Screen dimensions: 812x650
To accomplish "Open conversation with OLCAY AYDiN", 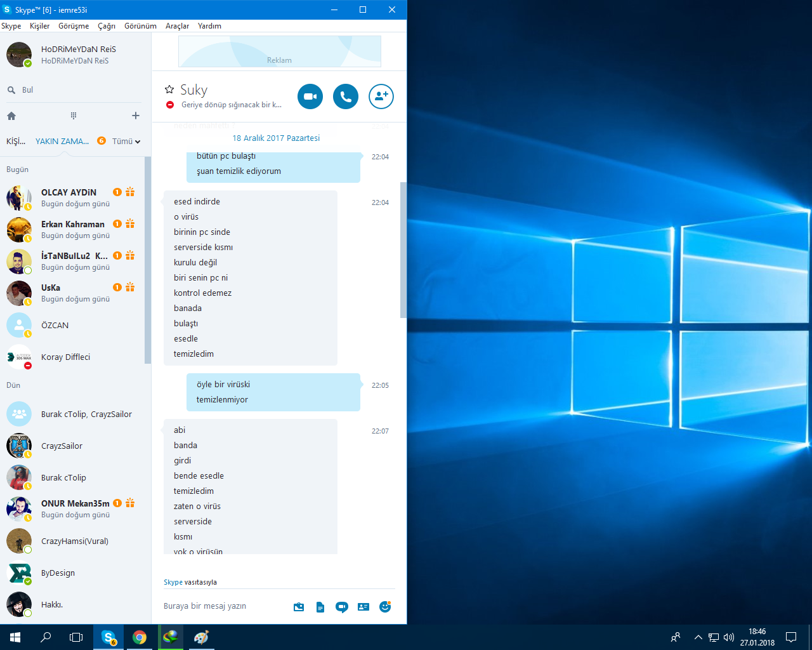I will pyautogui.click(x=73, y=198).
